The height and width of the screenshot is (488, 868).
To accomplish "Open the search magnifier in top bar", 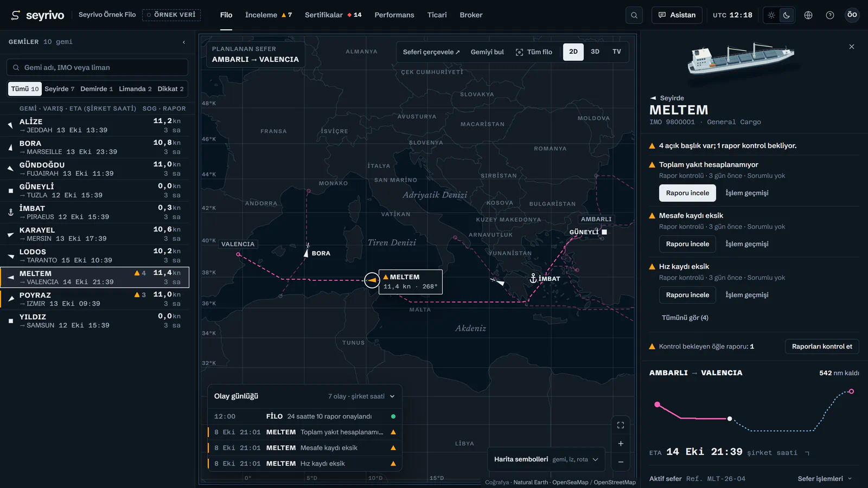I will click(x=634, y=15).
